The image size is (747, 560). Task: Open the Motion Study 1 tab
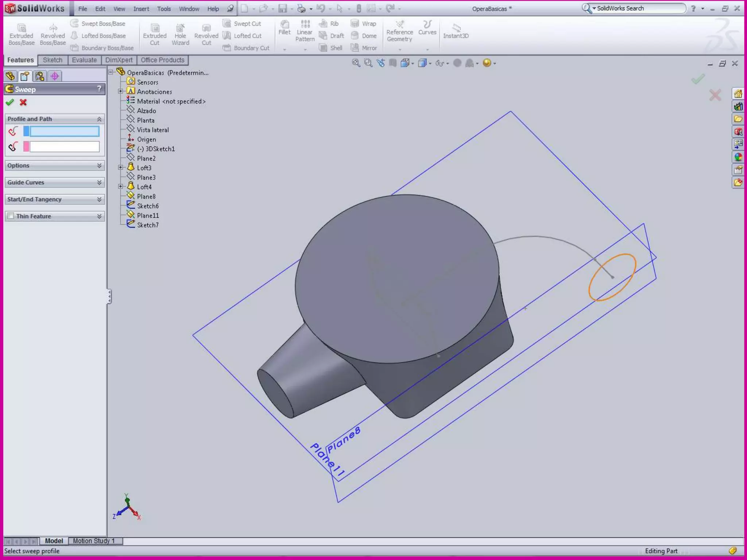(94, 541)
